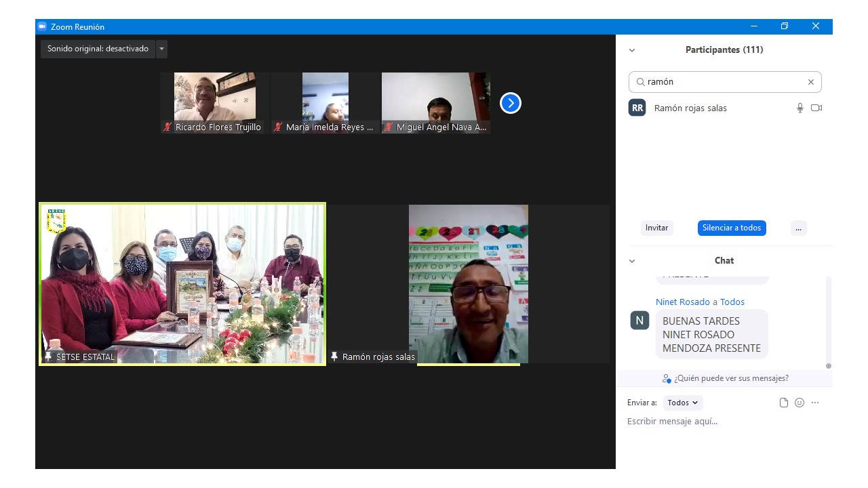Viewport: 868px width, 488px height.
Task: Click the 'Escribir mensaje aquí...' message field
Action: click(724, 422)
